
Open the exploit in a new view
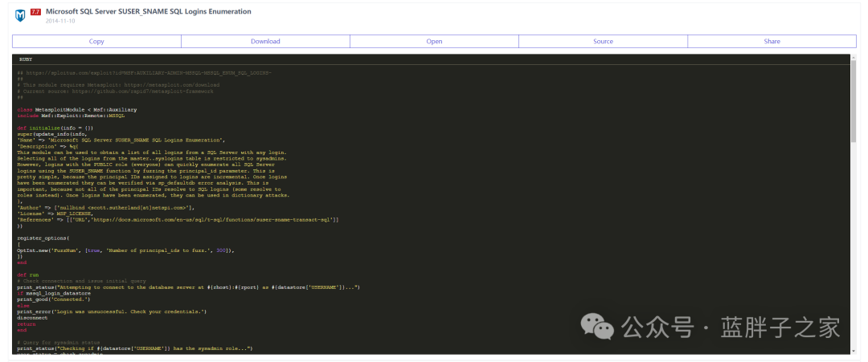(435, 42)
